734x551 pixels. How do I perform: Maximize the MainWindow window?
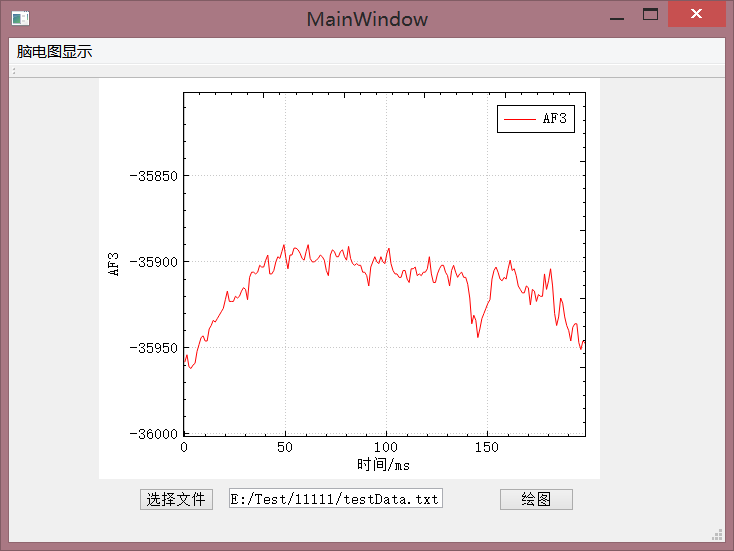pos(650,15)
